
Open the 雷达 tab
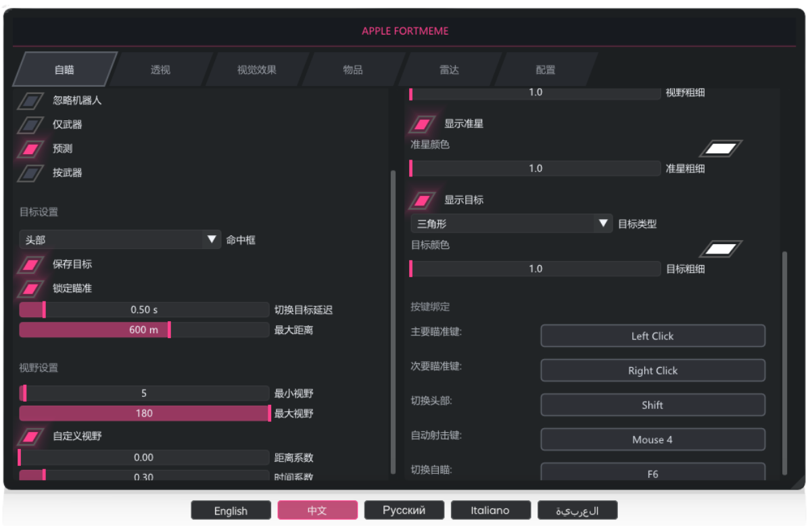[x=449, y=70]
